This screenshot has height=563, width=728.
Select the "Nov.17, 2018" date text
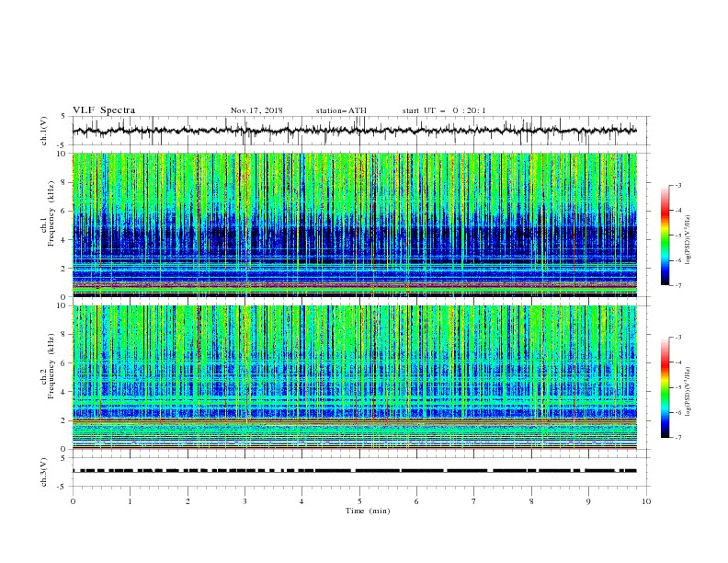click(x=256, y=110)
